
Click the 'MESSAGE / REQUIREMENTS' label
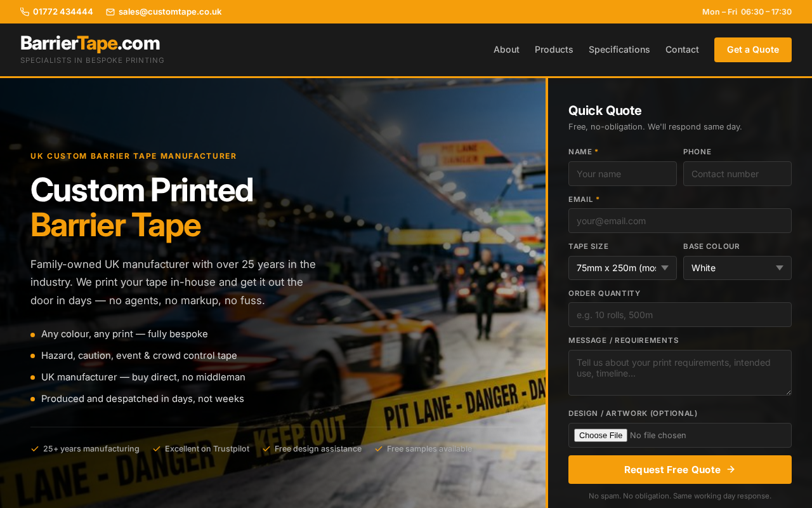(x=624, y=340)
